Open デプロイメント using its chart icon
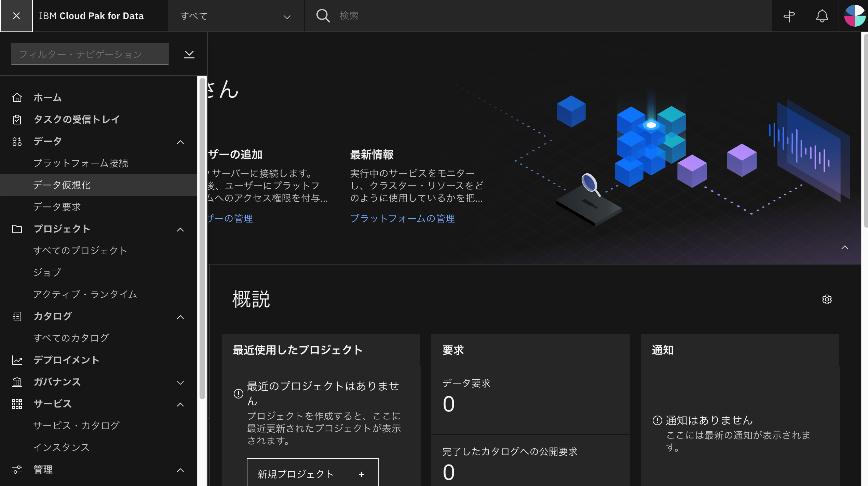 17,360
